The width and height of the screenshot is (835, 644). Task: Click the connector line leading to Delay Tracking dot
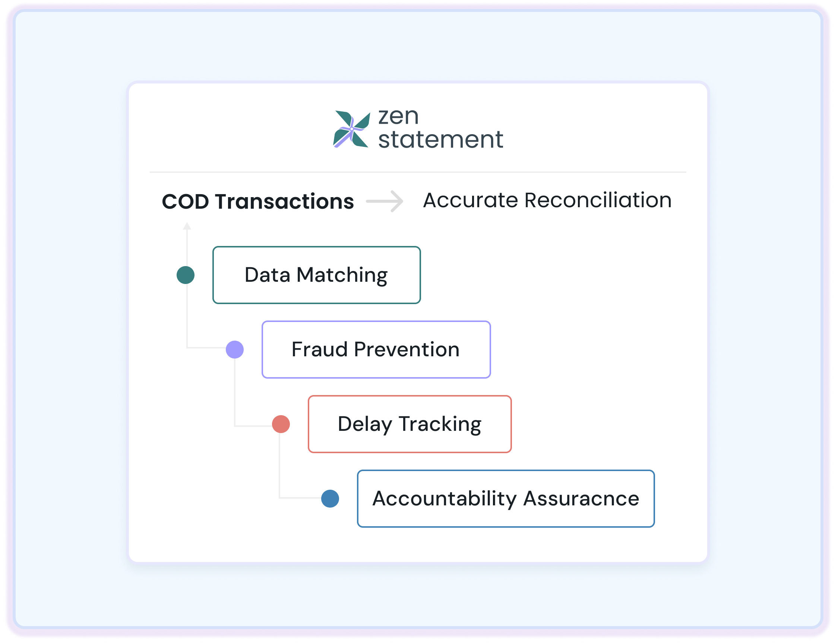(253, 426)
